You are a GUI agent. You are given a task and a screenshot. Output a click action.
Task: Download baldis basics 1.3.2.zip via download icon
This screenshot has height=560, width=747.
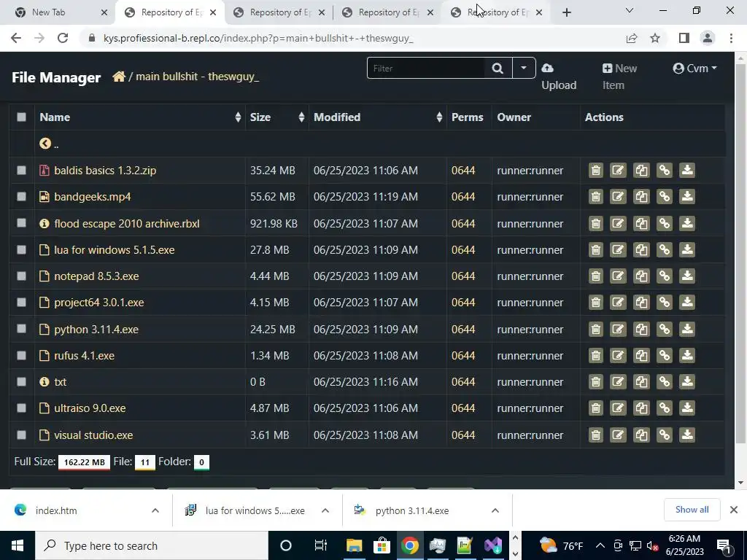point(687,171)
